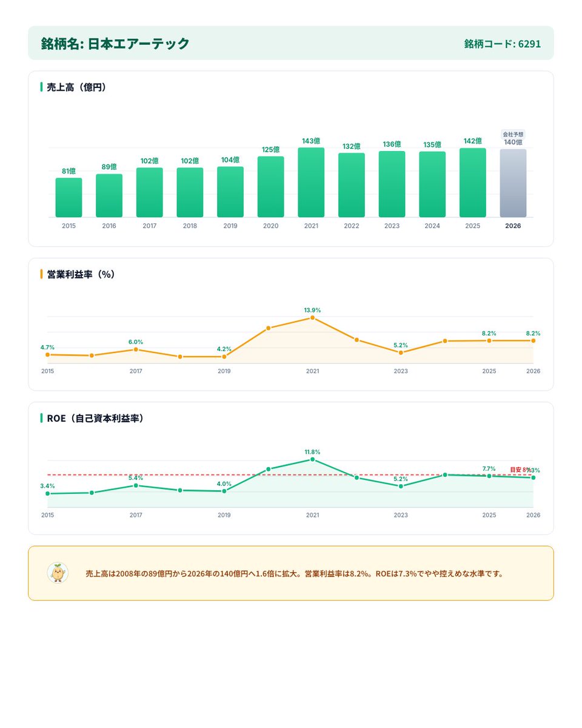Screen dimensions: 582x728
Task: Click the 5.4% ROE data label
Action: click(x=136, y=478)
